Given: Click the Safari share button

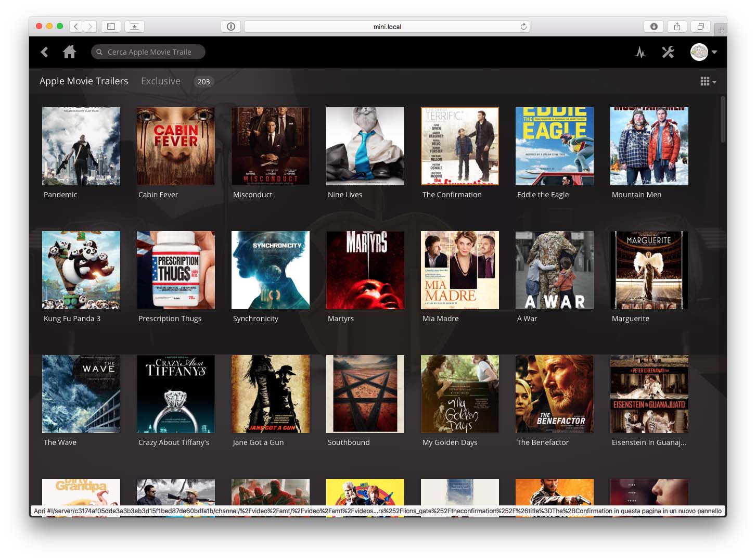Looking at the screenshot, I should point(677,27).
